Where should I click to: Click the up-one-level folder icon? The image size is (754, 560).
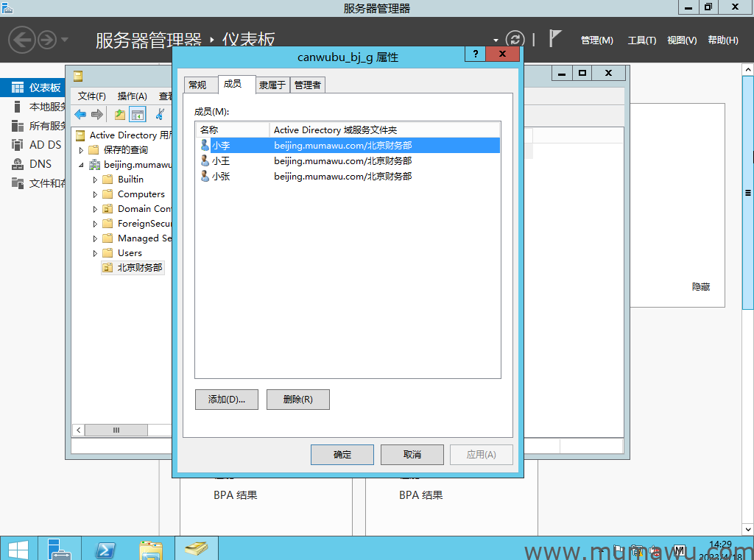pos(119,114)
